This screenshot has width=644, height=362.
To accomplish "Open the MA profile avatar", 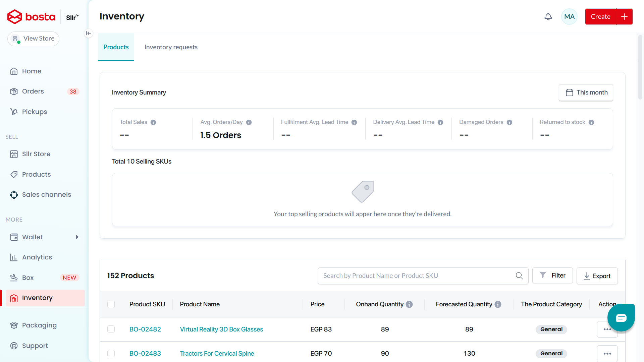I will (569, 16).
